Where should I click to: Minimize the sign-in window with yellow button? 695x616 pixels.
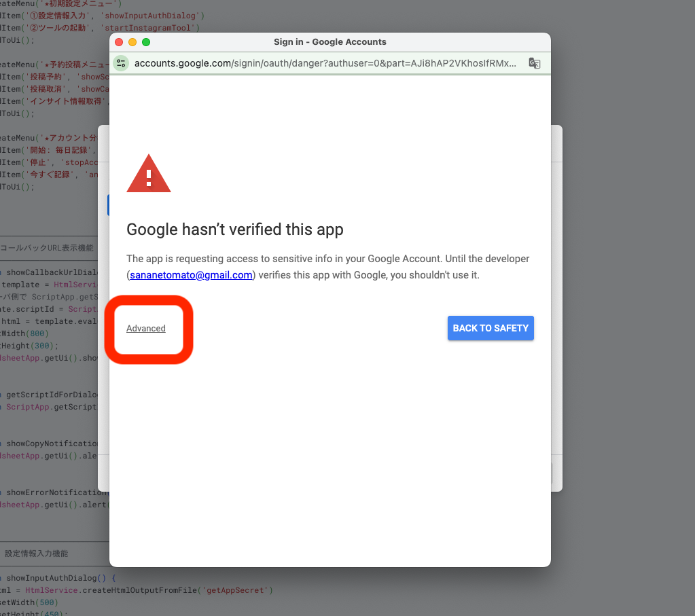(x=132, y=42)
